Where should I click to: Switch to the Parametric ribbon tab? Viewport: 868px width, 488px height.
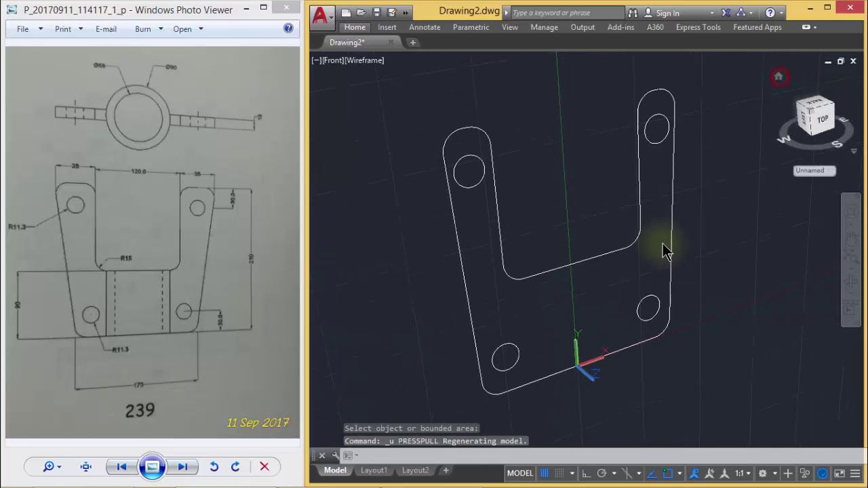tap(471, 27)
